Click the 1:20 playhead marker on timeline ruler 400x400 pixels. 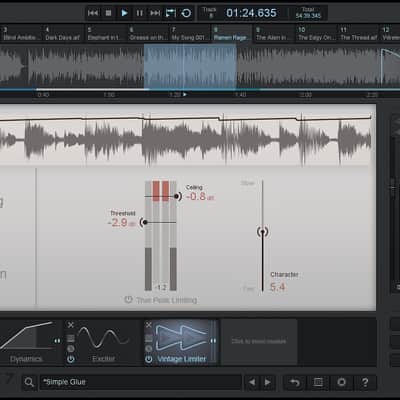[x=185, y=95]
